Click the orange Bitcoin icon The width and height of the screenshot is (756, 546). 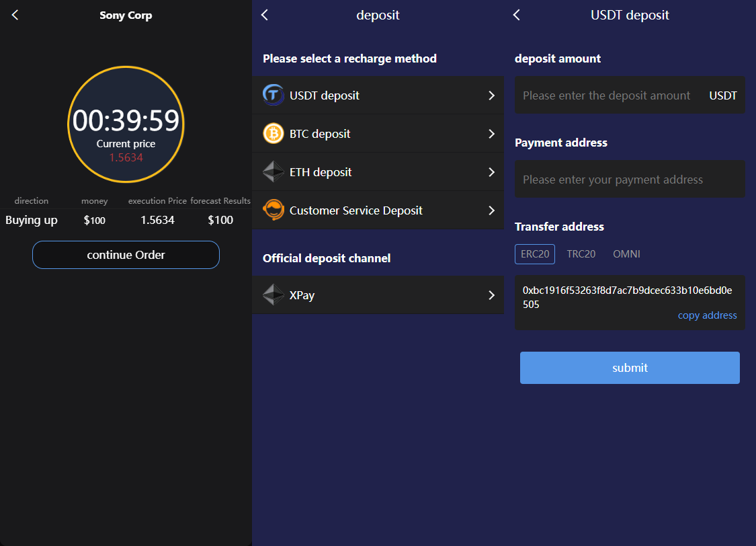[x=274, y=134]
